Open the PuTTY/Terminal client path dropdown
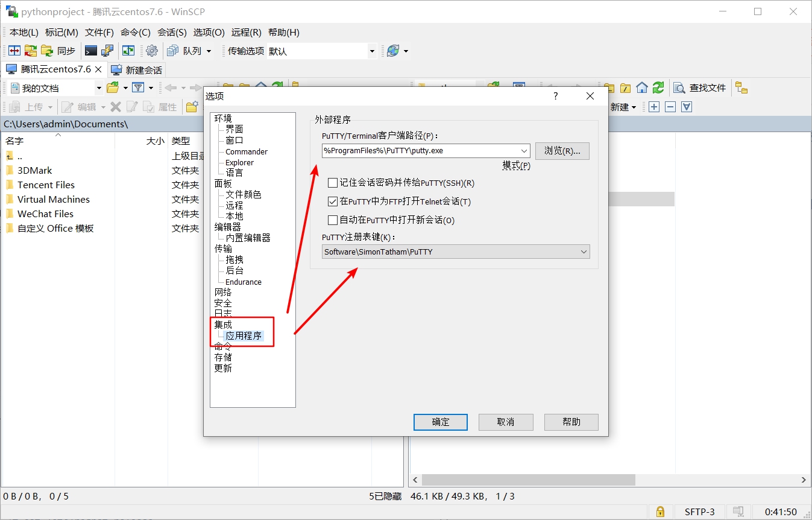The image size is (812, 520). 524,151
